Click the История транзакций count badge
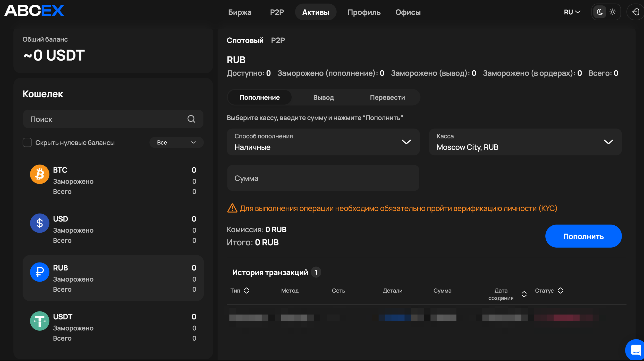This screenshot has width=644, height=361. (316, 272)
